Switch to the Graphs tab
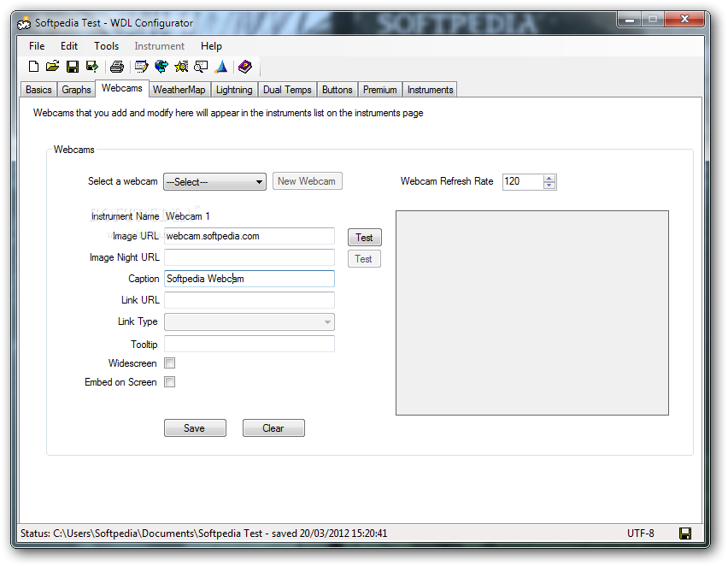Screen dimensions: 728x566 (76, 90)
